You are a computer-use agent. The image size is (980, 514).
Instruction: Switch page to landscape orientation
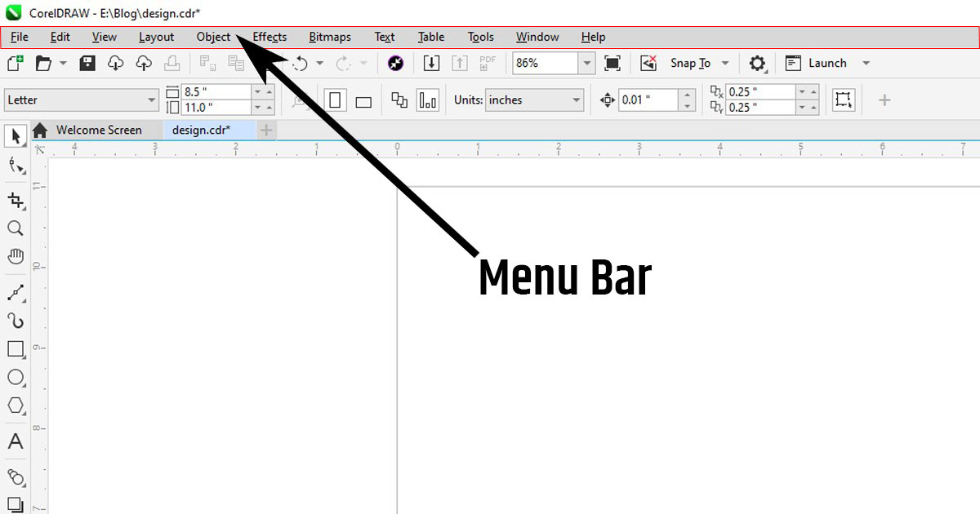(x=363, y=100)
